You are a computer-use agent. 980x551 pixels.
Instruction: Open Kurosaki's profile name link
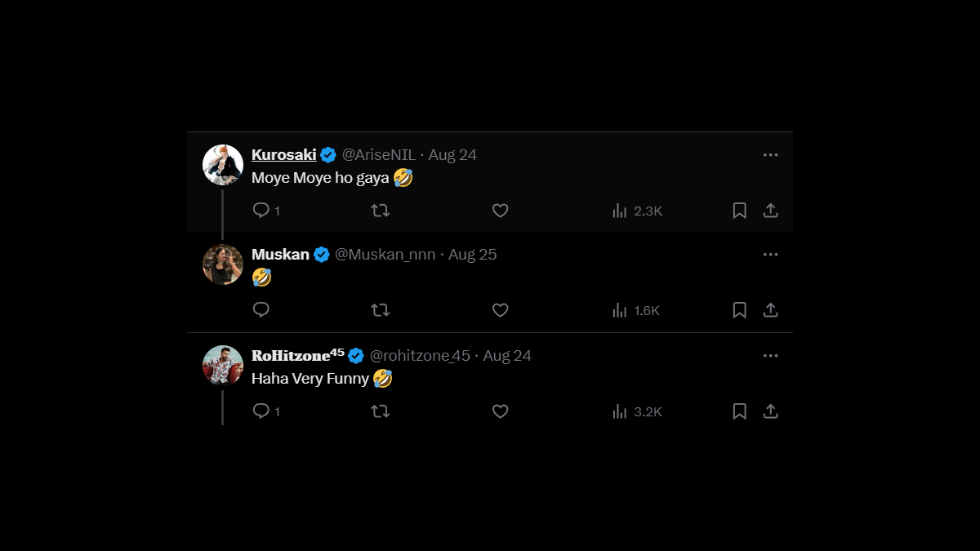pyautogui.click(x=283, y=155)
